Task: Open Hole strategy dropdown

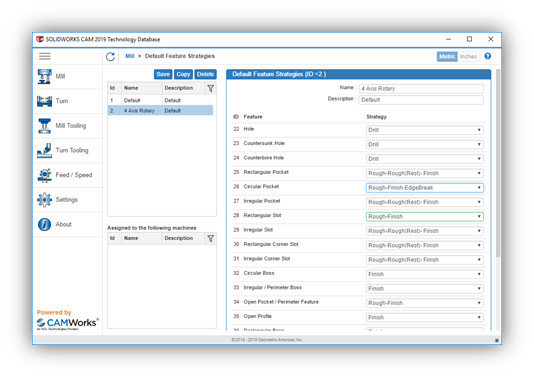Action: [x=425, y=130]
